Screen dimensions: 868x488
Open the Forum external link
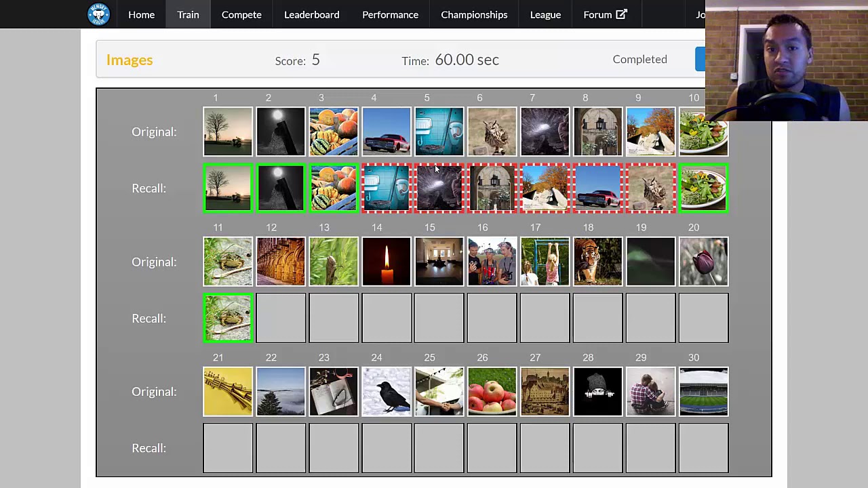(605, 14)
